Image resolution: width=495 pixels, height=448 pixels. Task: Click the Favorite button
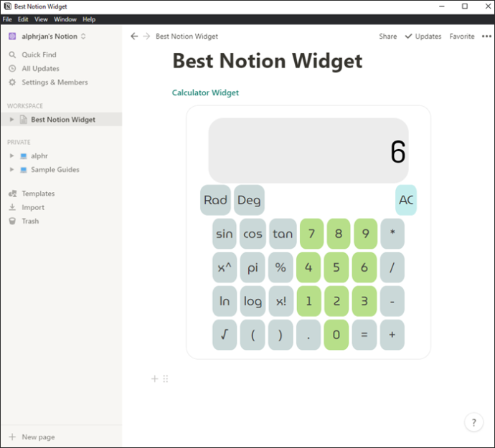click(x=462, y=37)
